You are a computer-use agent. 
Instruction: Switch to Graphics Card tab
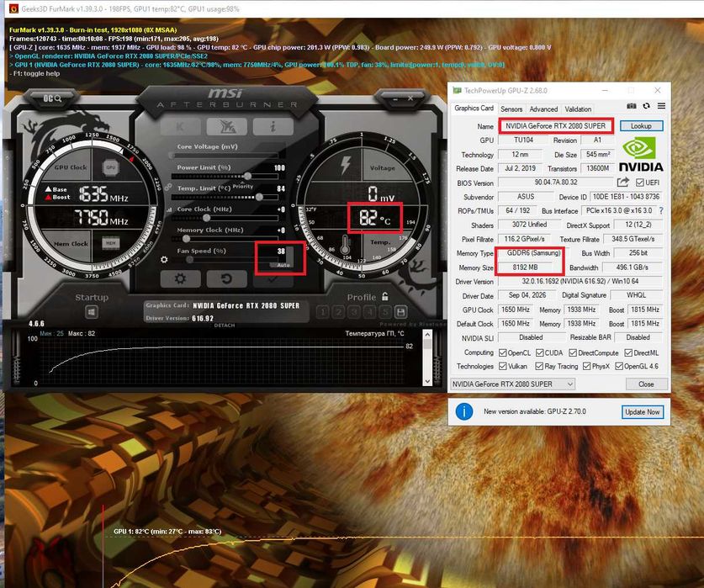(474, 109)
